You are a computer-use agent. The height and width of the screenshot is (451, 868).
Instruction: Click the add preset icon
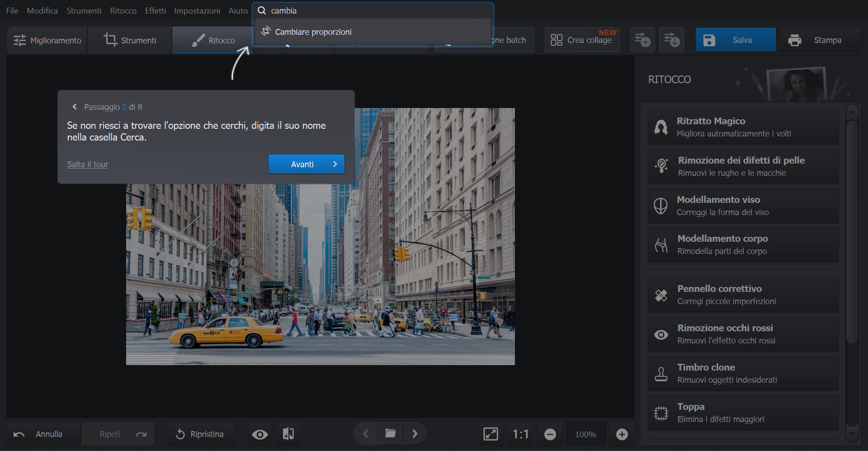[x=642, y=40]
